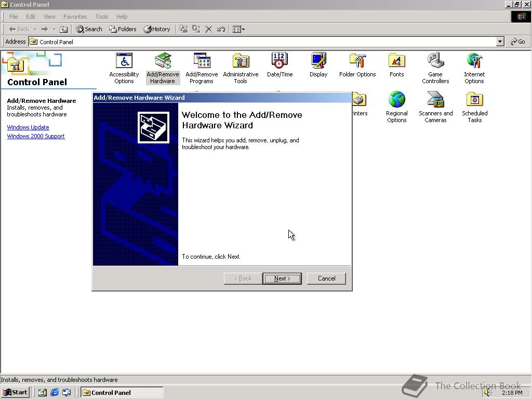Click the Views toolbar icon
Image resolution: width=532 pixels, height=399 pixels.
pyautogui.click(x=238, y=29)
